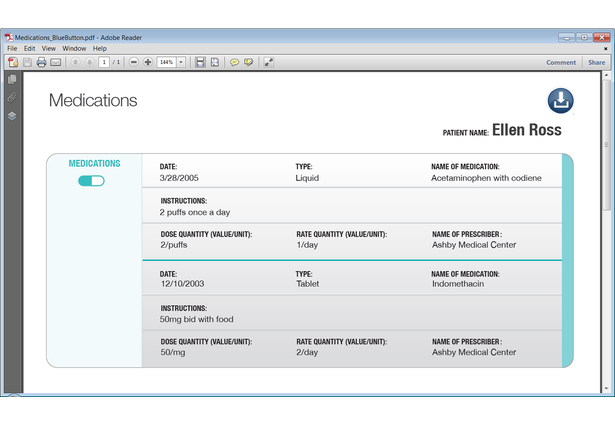Click Indomethacin medication name
Image resolution: width=615 pixels, height=424 pixels.
pos(458,284)
